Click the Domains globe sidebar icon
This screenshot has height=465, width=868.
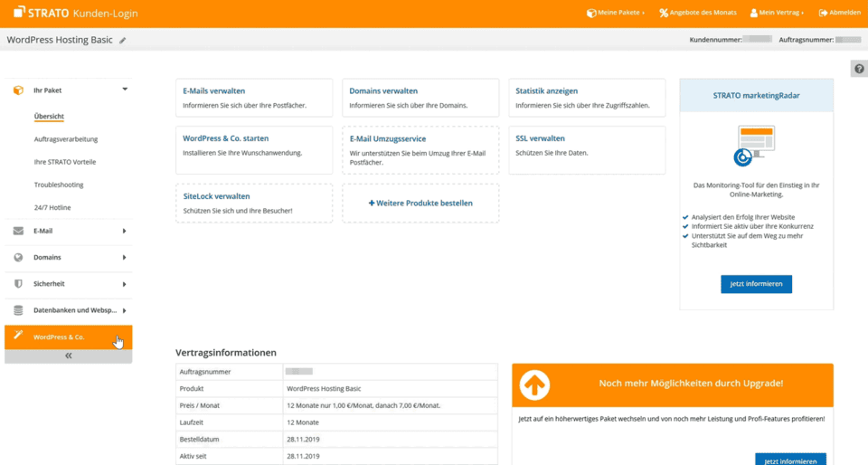18,258
